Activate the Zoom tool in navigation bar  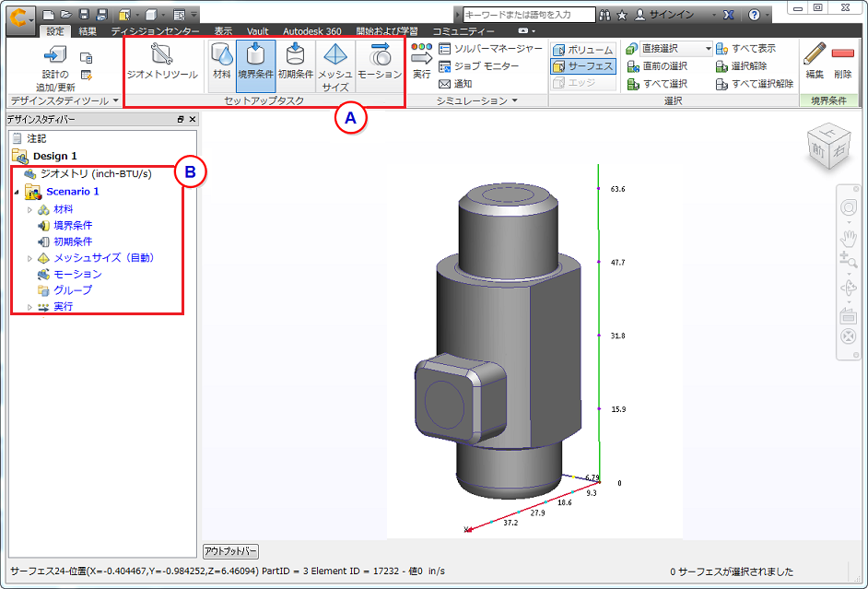pos(848,258)
